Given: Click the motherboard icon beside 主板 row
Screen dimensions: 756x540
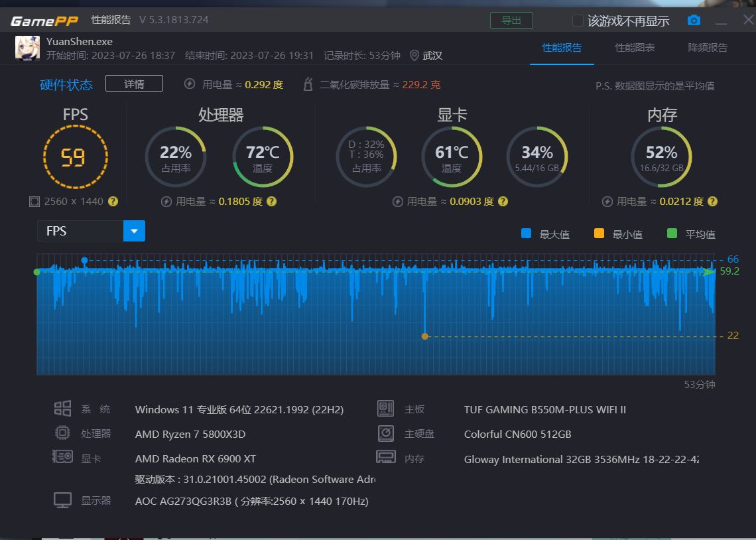Looking at the screenshot, I should pyautogui.click(x=386, y=409).
